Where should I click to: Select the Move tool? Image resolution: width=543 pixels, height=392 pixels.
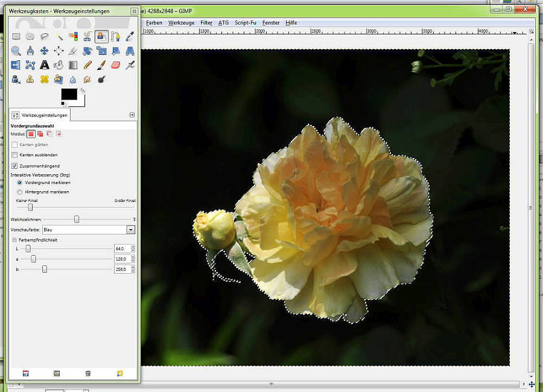(45, 51)
